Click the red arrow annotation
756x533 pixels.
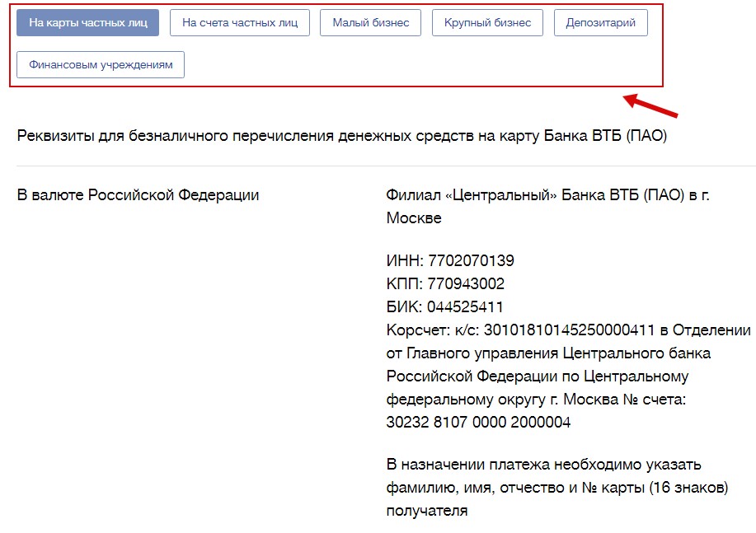[650, 106]
